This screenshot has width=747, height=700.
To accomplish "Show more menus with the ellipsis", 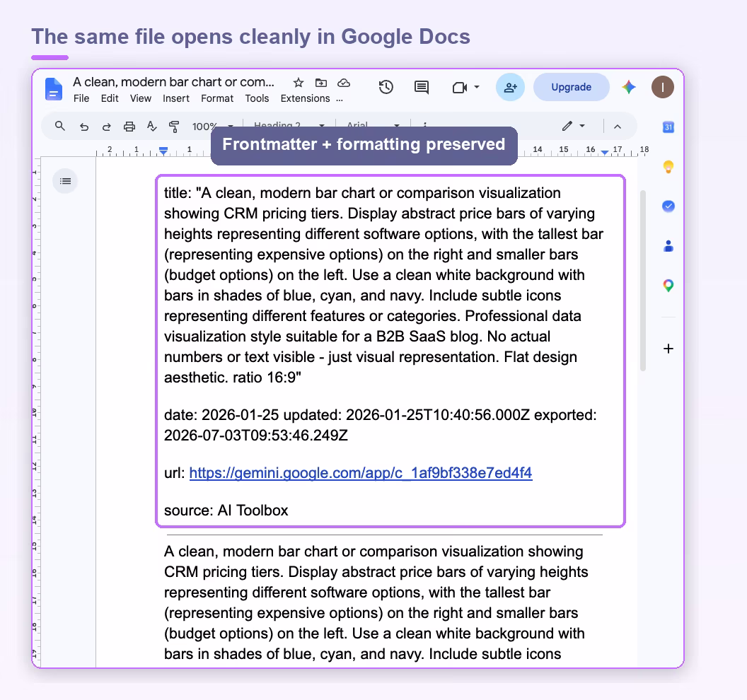I will tap(340, 100).
